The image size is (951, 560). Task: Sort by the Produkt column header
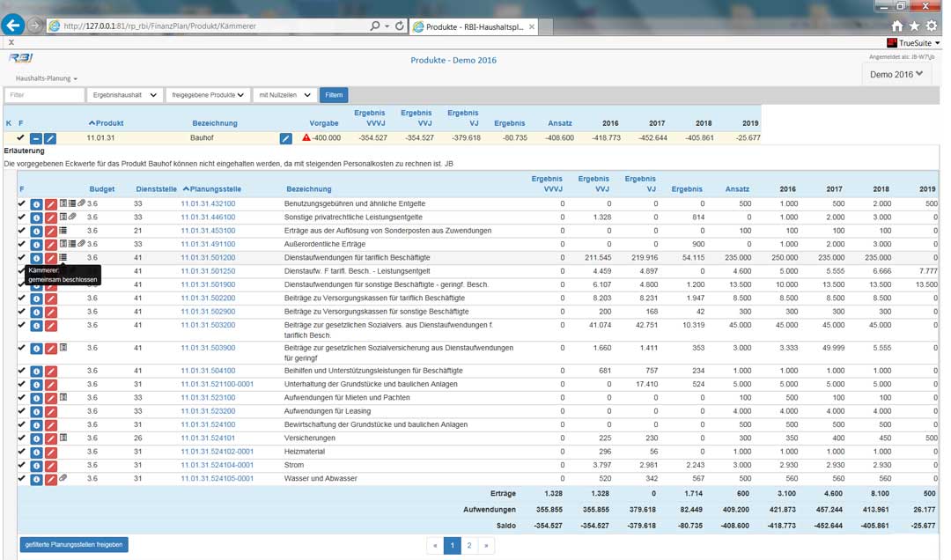pos(107,123)
